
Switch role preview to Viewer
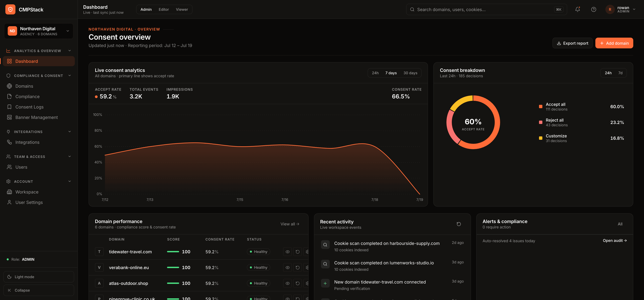tap(182, 10)
